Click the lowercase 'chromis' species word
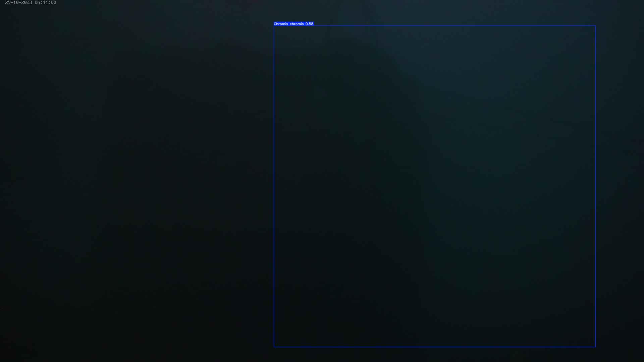644x362 pixels. (x=297, y=24)
